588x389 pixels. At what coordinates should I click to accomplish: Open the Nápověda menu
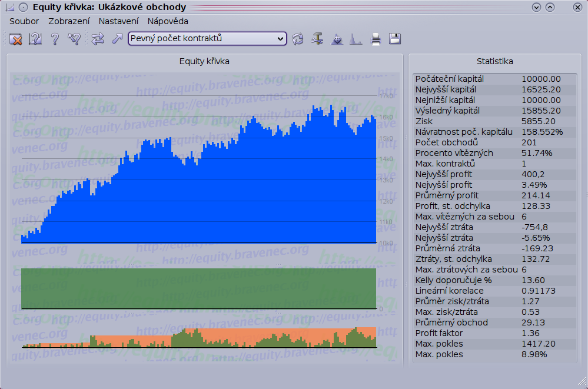point(168,21)
